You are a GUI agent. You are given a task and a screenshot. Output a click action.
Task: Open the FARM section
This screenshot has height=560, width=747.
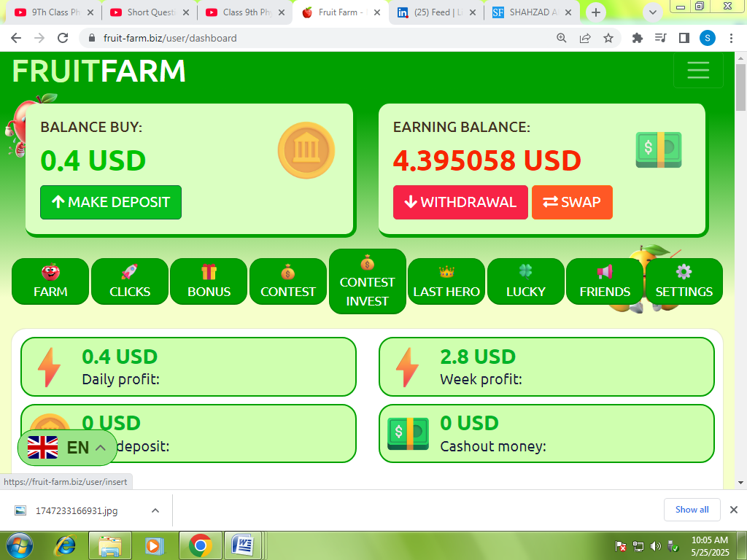pyautogui.click(x=50, y=281)
